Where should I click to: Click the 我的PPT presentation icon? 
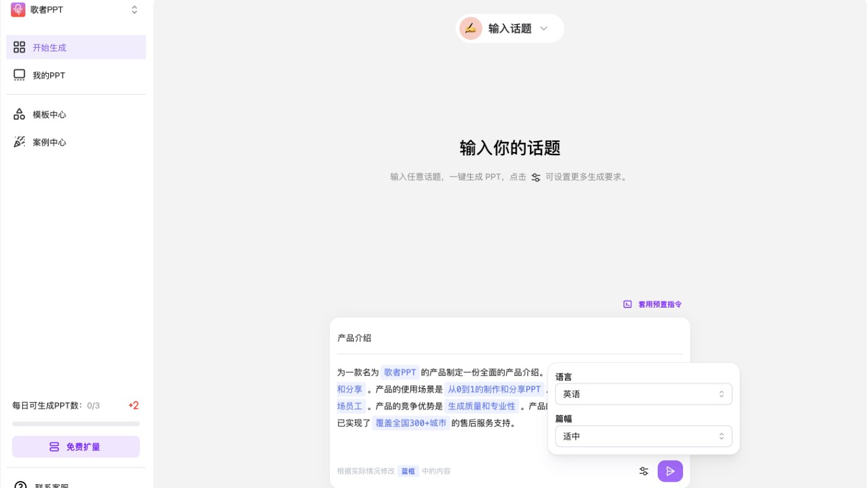tap(20, 75)
